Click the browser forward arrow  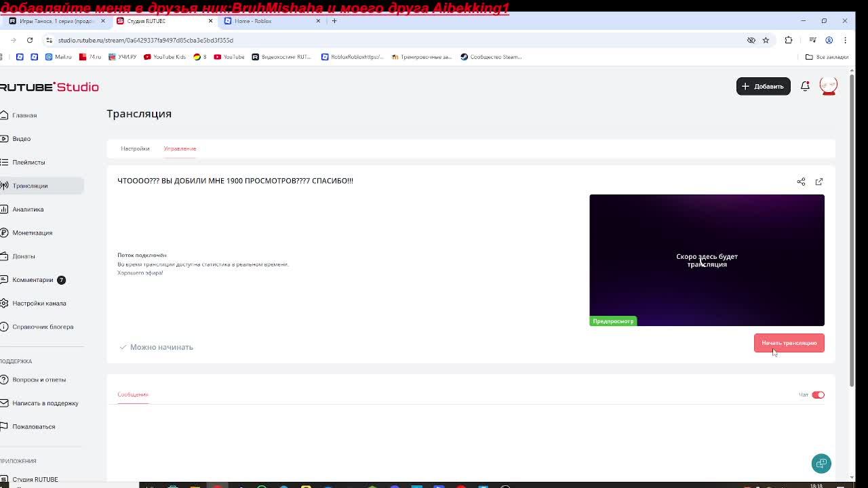pos(13,40)
